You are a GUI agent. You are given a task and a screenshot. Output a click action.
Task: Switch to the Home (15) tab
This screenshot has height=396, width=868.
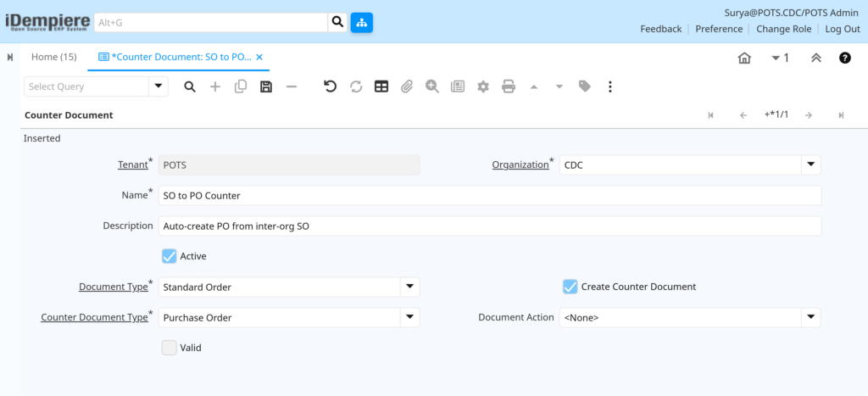click(x=53, y=57)
